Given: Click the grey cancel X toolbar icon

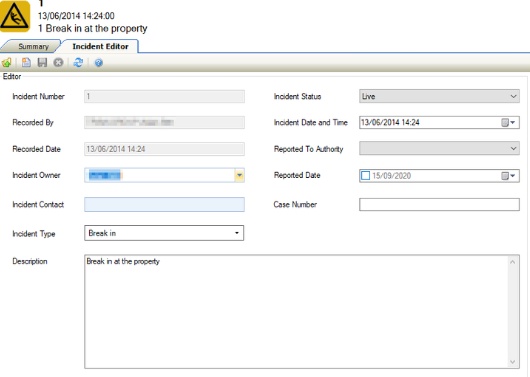Looking at the screenshot, I should [x=58, y=63].
